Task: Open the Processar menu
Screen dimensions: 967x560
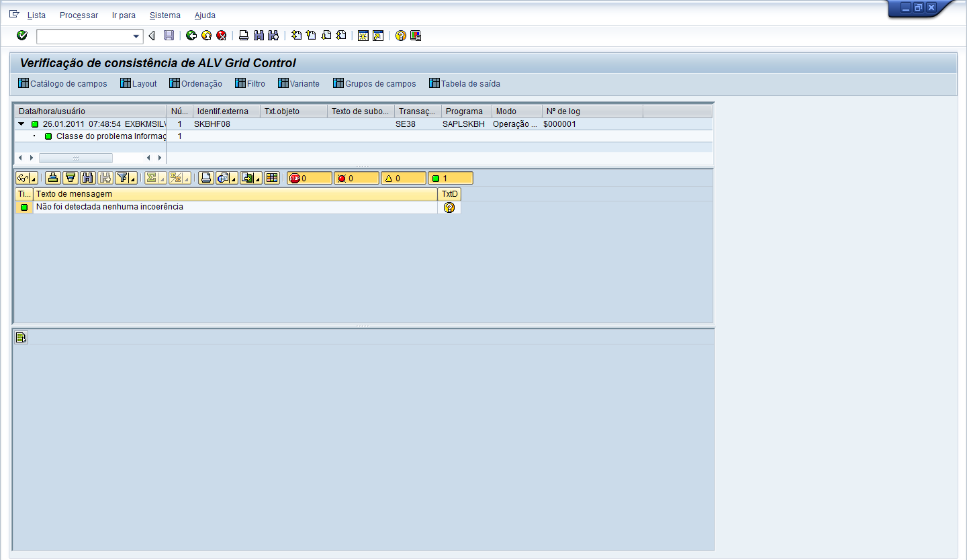Action: point(79,15)
